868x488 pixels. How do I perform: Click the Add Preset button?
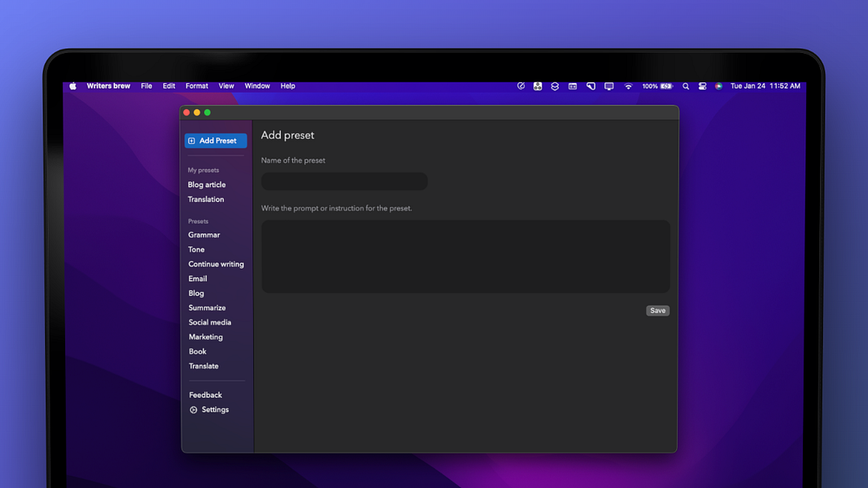[216, 141]
